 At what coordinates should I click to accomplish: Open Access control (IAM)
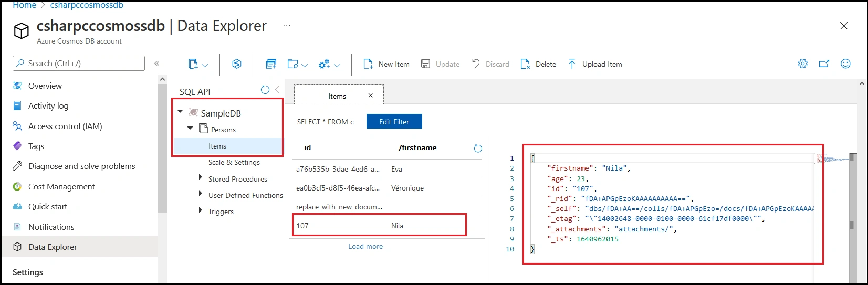click(65, 126)
